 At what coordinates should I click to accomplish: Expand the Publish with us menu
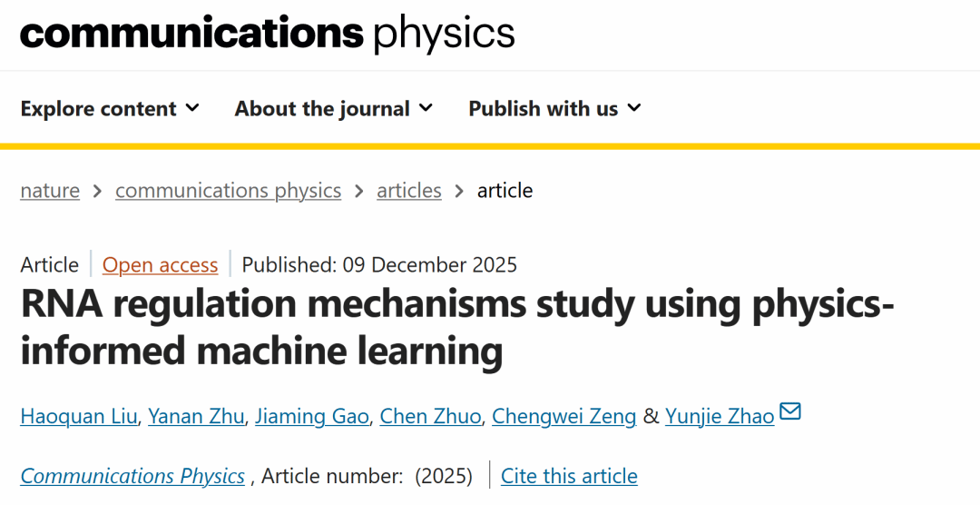click(554, 109)
